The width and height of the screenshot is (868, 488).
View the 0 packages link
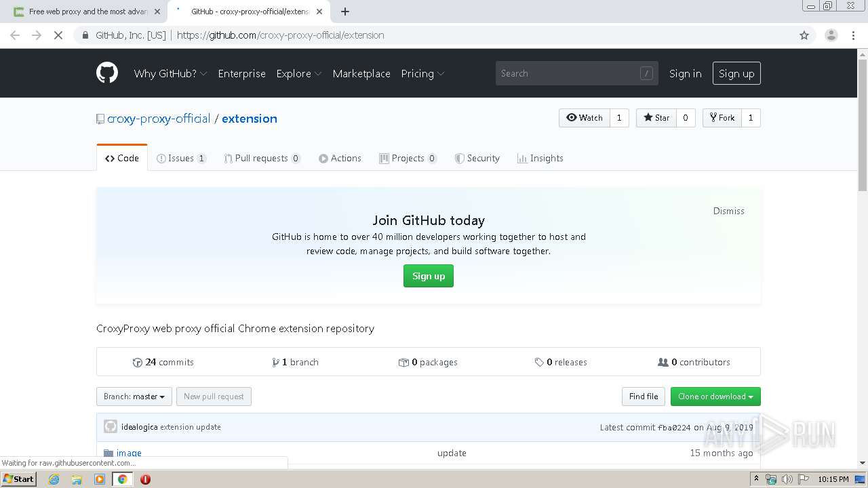428,362
